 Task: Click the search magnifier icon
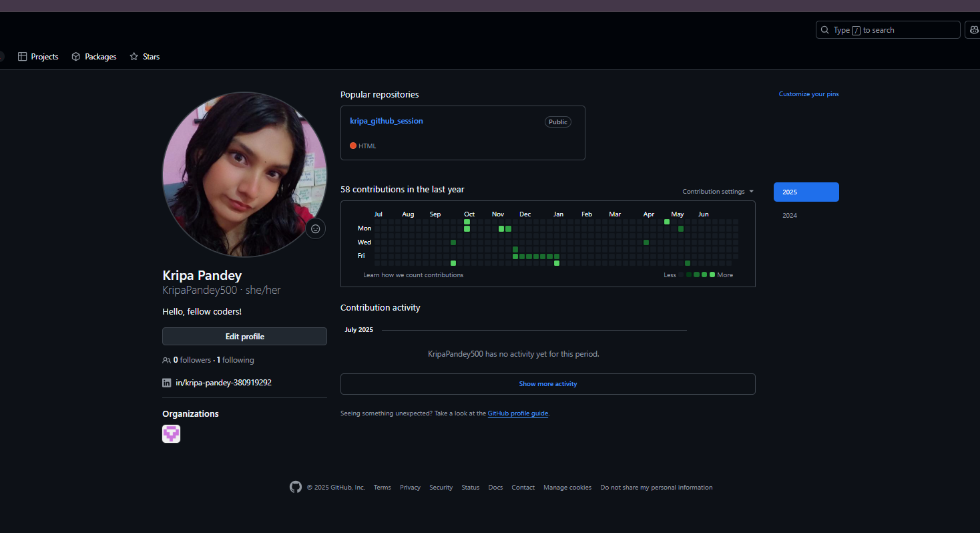click(825, 29)
